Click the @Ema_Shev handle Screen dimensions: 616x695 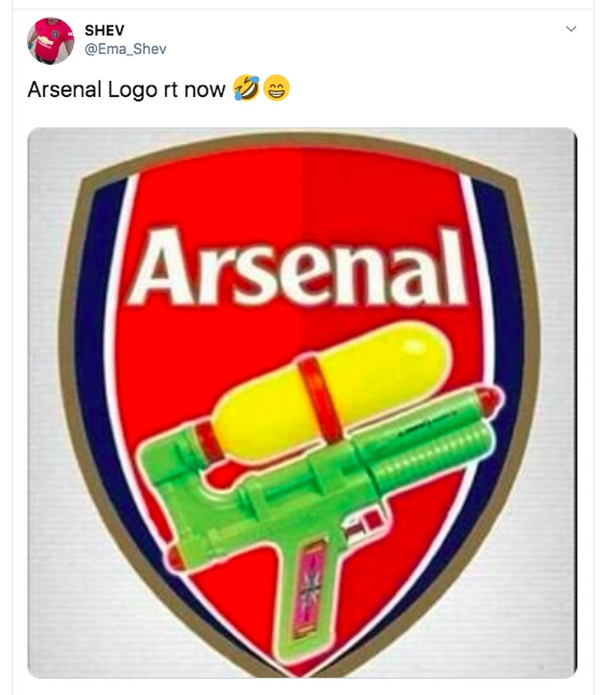click(x=125, y=49)
